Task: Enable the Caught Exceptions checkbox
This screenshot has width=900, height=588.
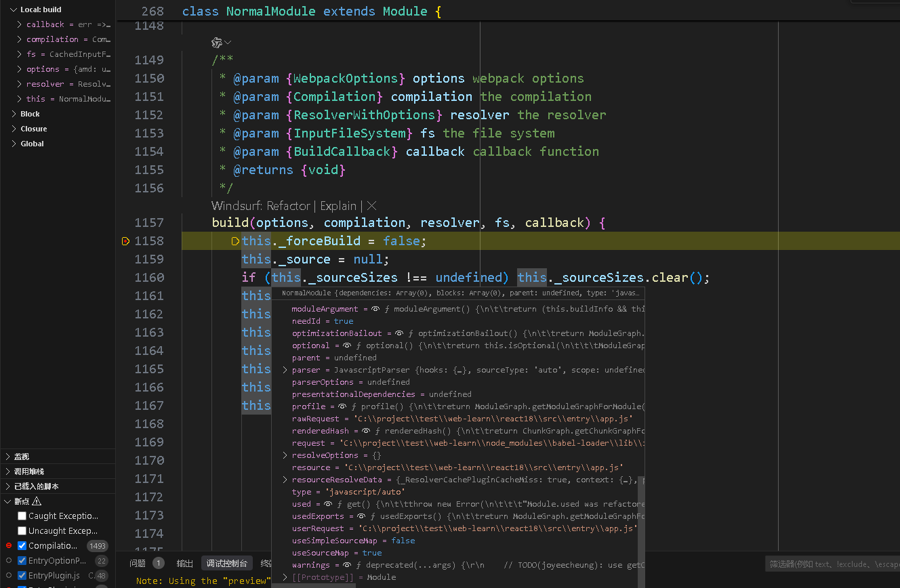Action: pyautogui.click(x=22, y=516)
